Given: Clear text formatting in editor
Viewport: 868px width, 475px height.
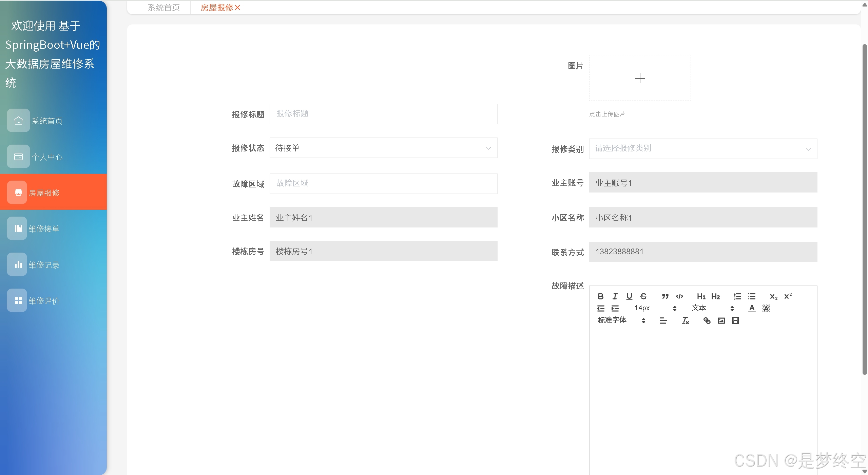Looking at the screenshot, I should coord(685,321).
